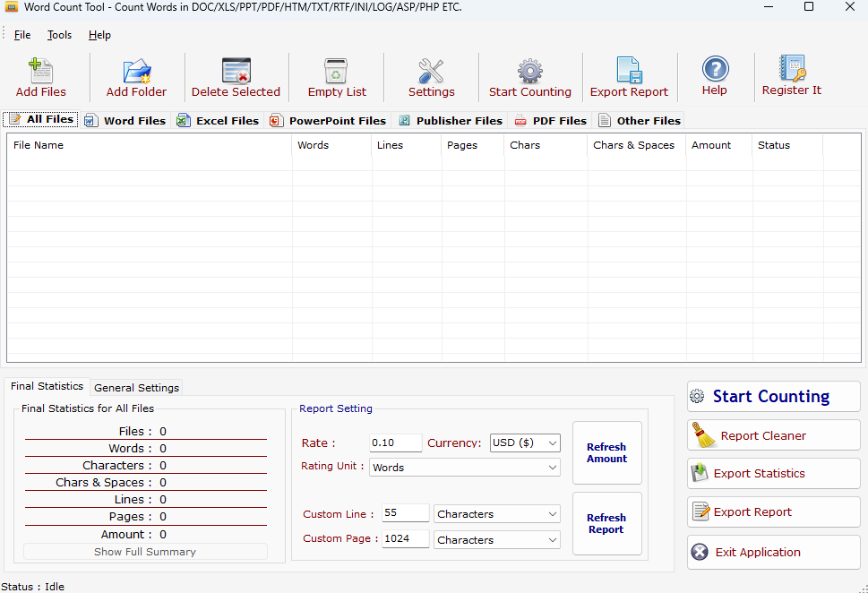Click the Export Statistics button icon

pos(700,473)
